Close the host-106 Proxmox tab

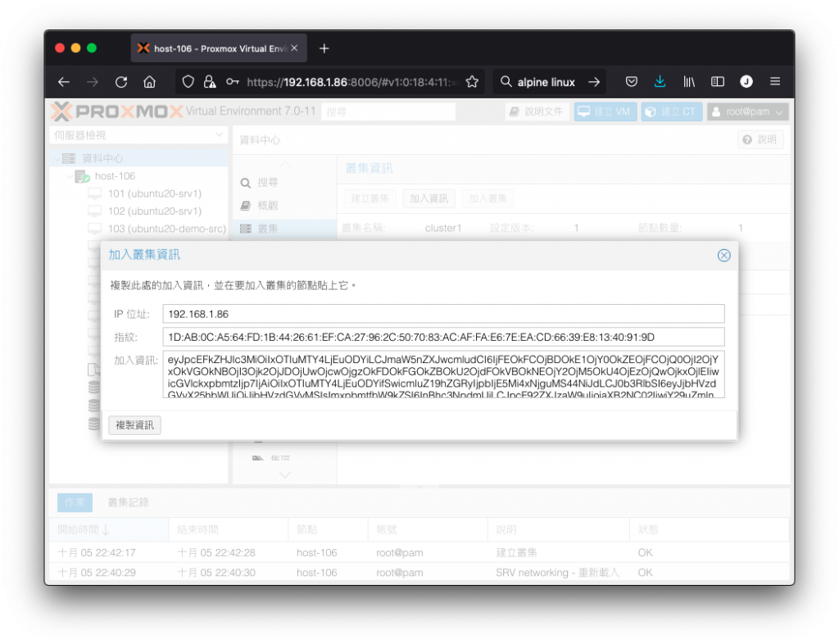click(x=294, y=48)
